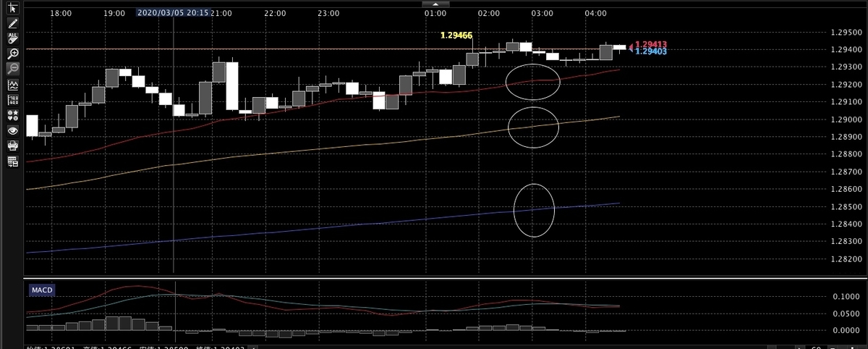The image size is (868, 349).
Task: Click the 04:00 time axis label
Action: tap(596, 14)
